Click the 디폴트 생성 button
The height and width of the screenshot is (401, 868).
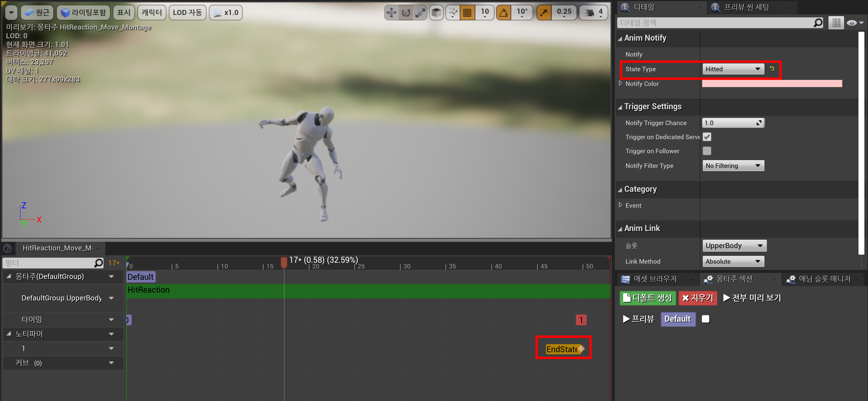point(647,298)
